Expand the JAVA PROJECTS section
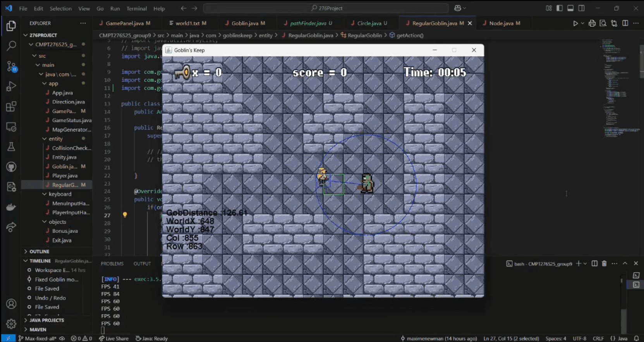The height and width of the screenshot is (342, 644). [x=46, y=320]
